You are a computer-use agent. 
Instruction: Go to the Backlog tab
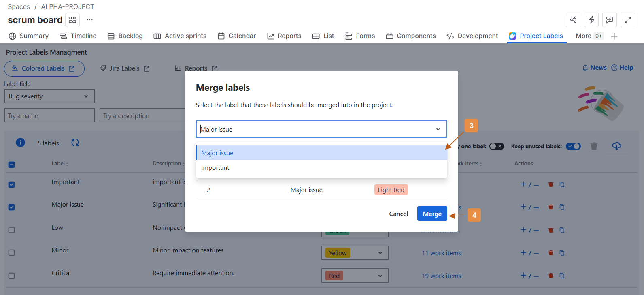pos(125,36)
